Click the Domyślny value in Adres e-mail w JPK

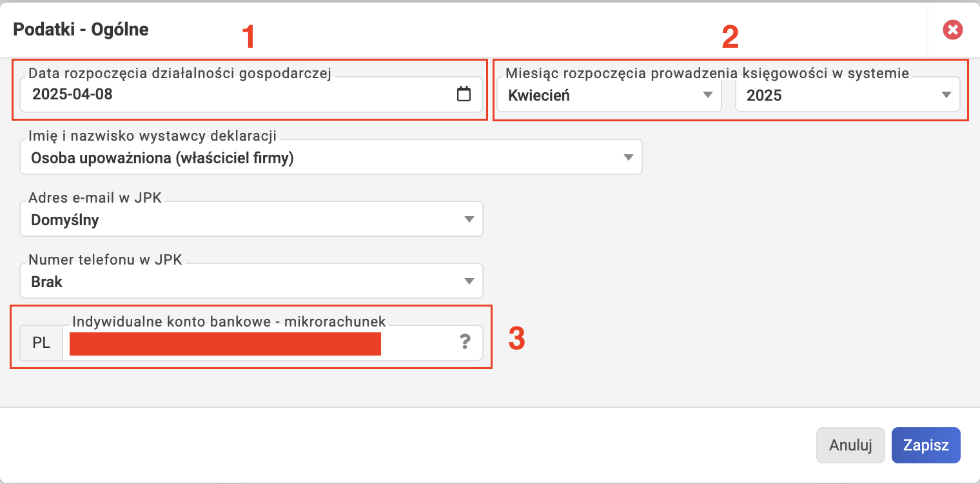point(65,220)
